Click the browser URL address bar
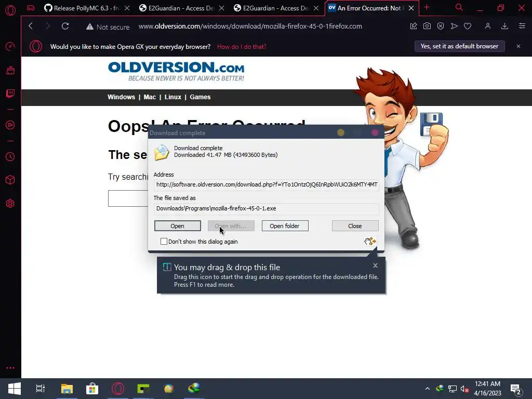The height and width of the screenshot is (399, 532). point(250,26)
